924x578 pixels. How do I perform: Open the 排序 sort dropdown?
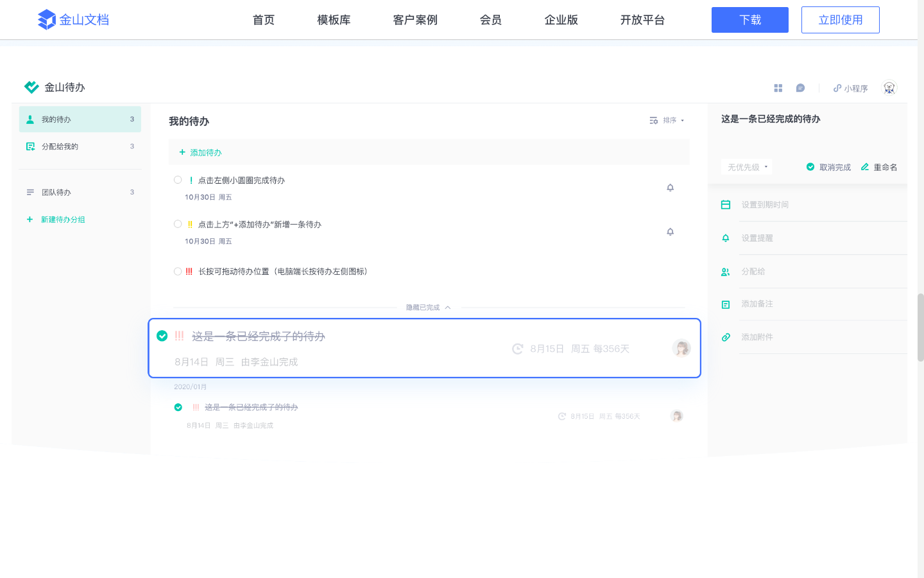point(667,120)
